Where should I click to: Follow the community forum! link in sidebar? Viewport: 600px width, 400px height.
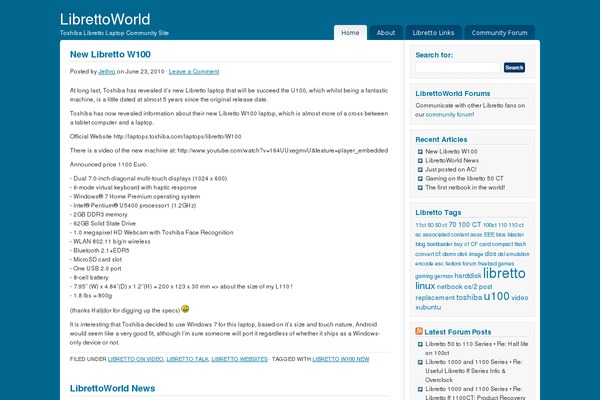point(450,114)
